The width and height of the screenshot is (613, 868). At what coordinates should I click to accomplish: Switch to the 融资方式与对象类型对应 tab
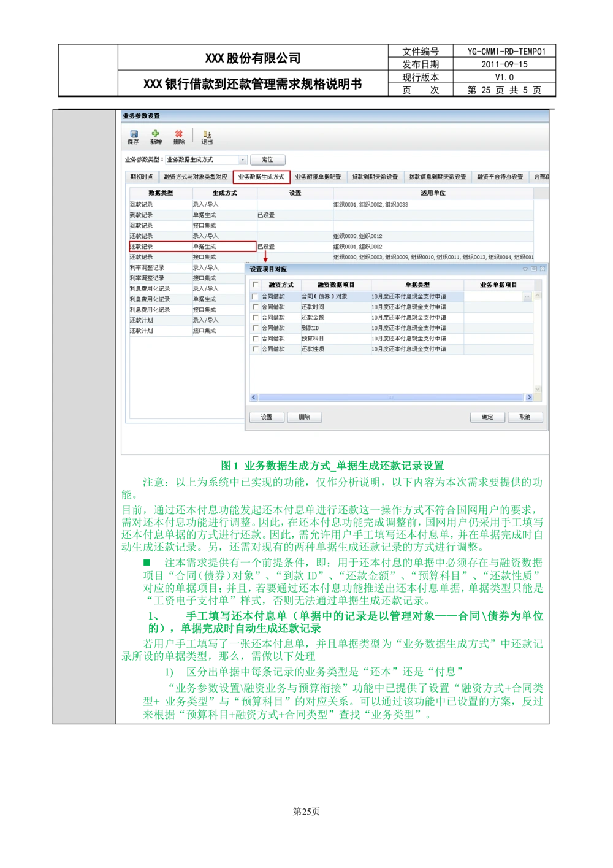(196, 177)
